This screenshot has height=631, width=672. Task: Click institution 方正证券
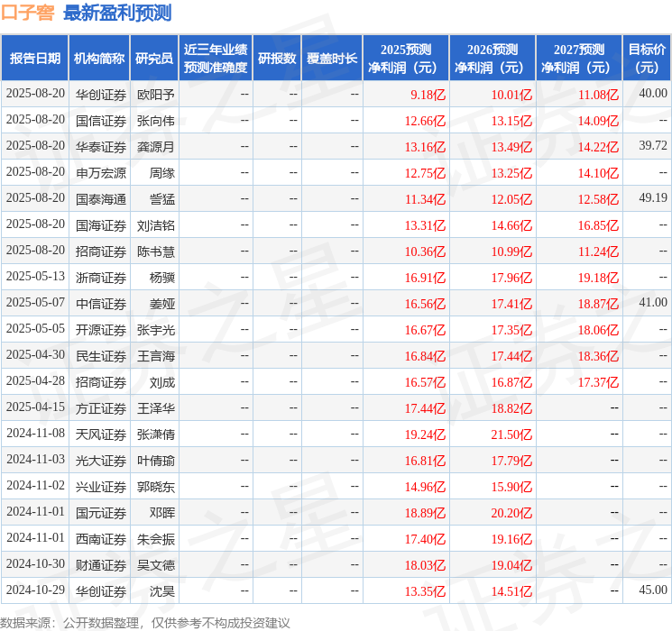(x=101, y=408)
